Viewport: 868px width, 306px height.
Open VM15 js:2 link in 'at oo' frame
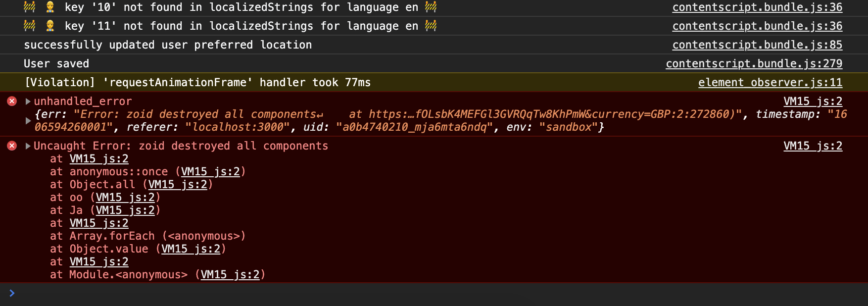coord(125,198)
